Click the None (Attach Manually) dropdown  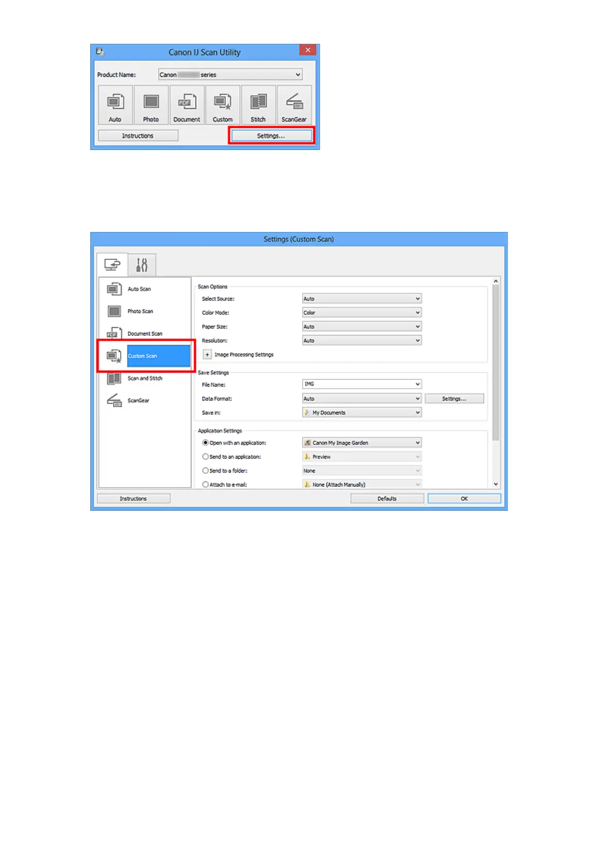coord(361,485)
